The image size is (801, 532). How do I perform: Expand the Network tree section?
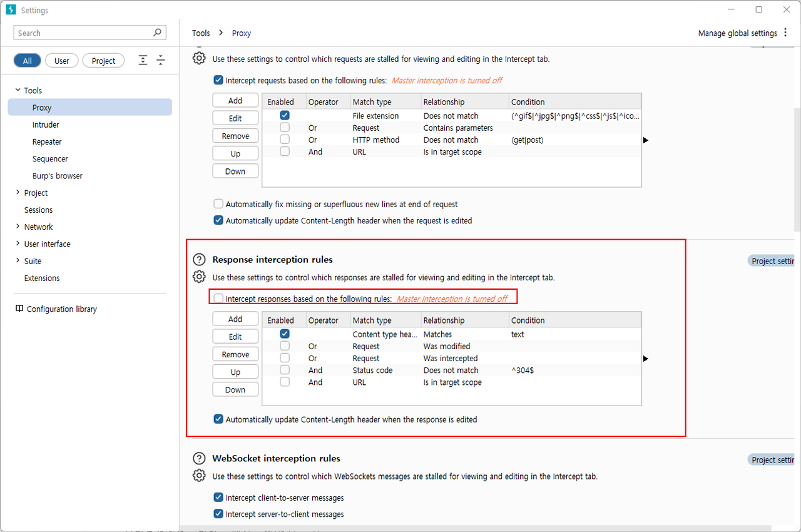(18, 227)
